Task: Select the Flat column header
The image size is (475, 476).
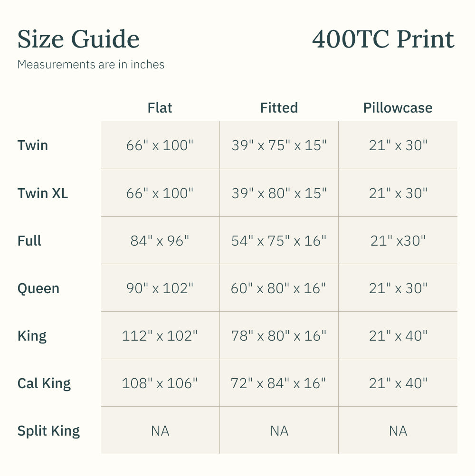Action: click(160, 108)
